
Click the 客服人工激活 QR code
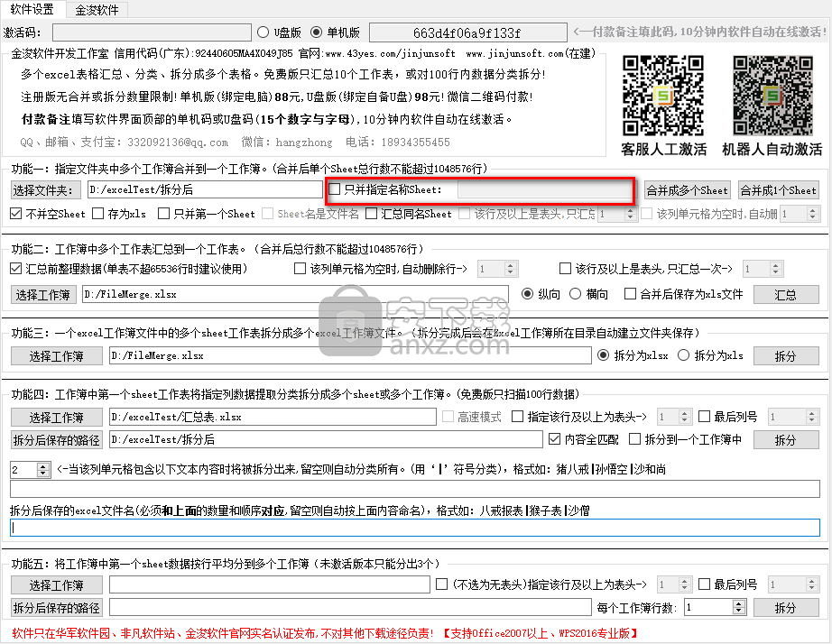pos(662,95)
